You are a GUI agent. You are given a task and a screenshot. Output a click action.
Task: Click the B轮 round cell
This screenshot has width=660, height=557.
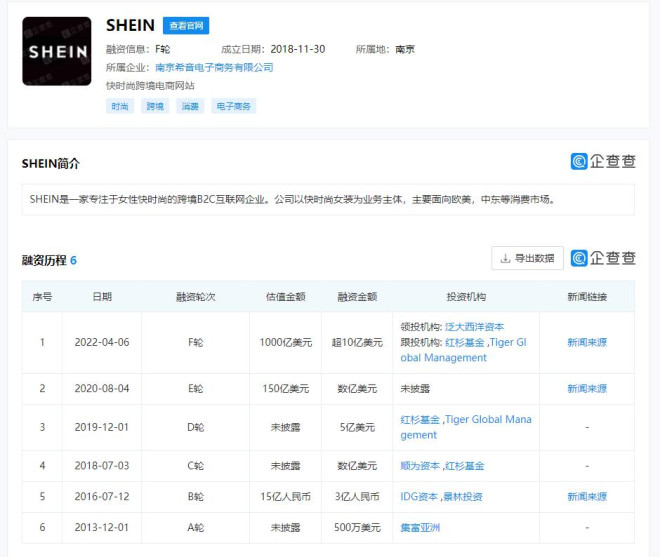coord(196,496)
